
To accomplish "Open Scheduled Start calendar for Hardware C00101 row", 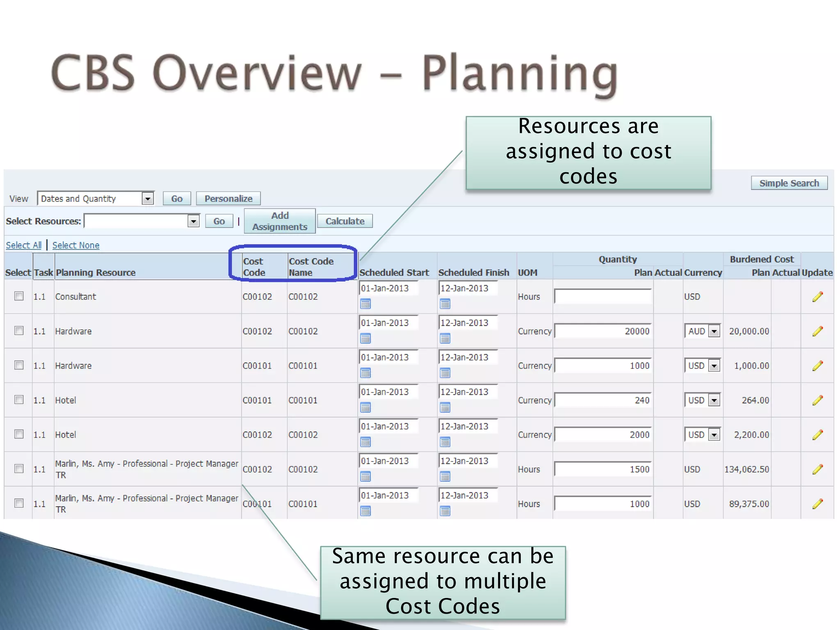I will (x=365, y=373).
